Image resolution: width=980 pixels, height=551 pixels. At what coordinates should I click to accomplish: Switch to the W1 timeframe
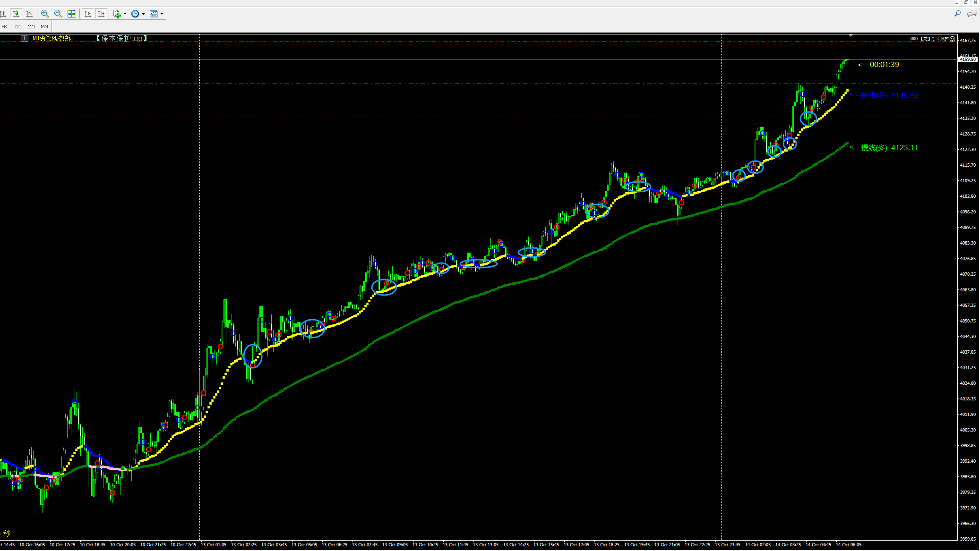pos(31,26)
